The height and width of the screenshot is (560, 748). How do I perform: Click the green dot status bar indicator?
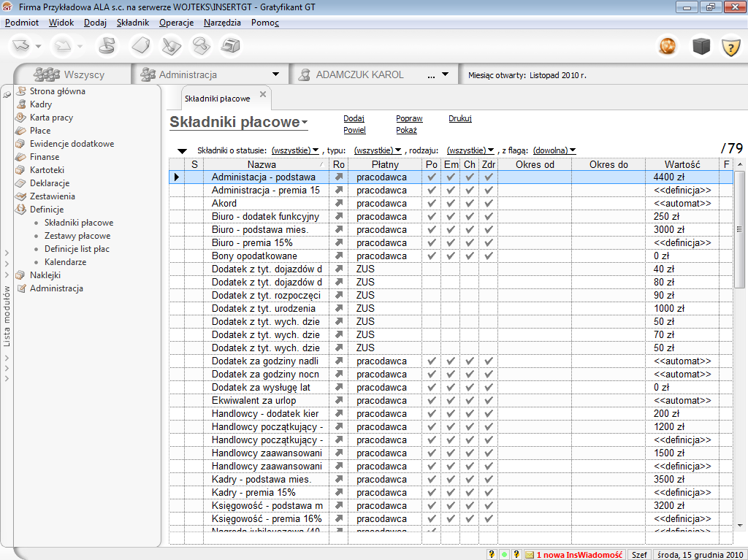[504, 555]
